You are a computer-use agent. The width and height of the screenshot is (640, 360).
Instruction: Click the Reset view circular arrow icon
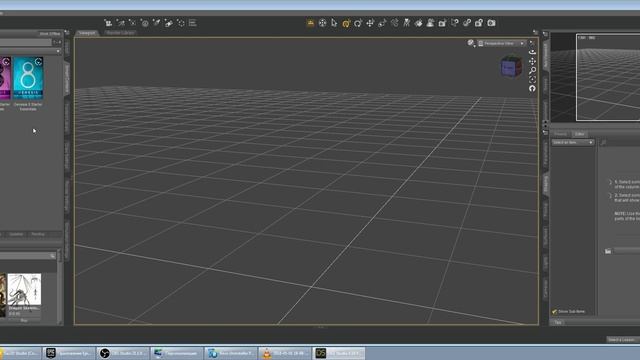tap(532, 88)
